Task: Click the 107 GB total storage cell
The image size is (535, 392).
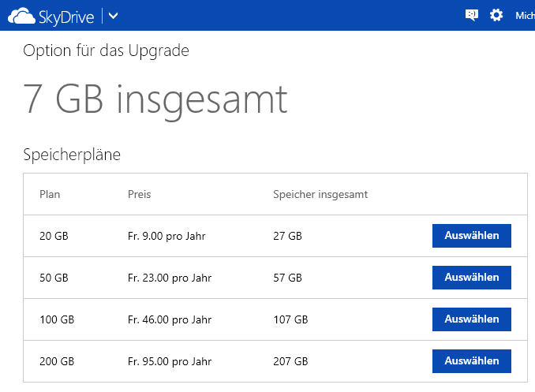Action: coord(290,319)
